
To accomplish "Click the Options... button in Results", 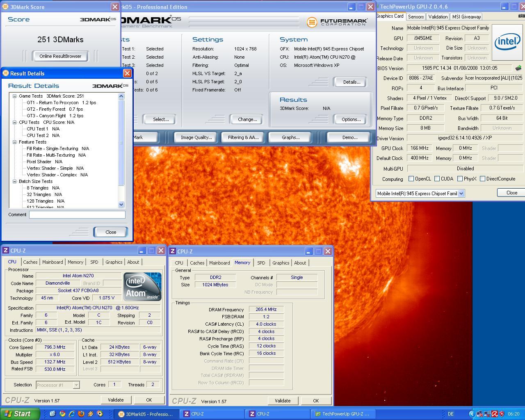I will click(351, 119).
